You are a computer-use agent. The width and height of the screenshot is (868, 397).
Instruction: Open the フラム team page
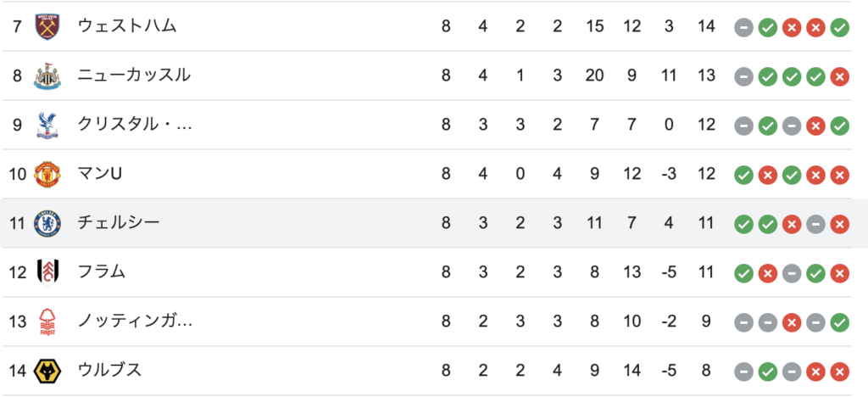pyautogui.click(x=102, y=271)
